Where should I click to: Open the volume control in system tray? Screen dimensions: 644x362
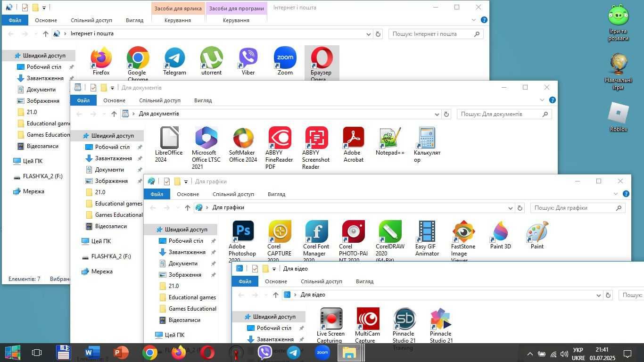click(564, 354)
